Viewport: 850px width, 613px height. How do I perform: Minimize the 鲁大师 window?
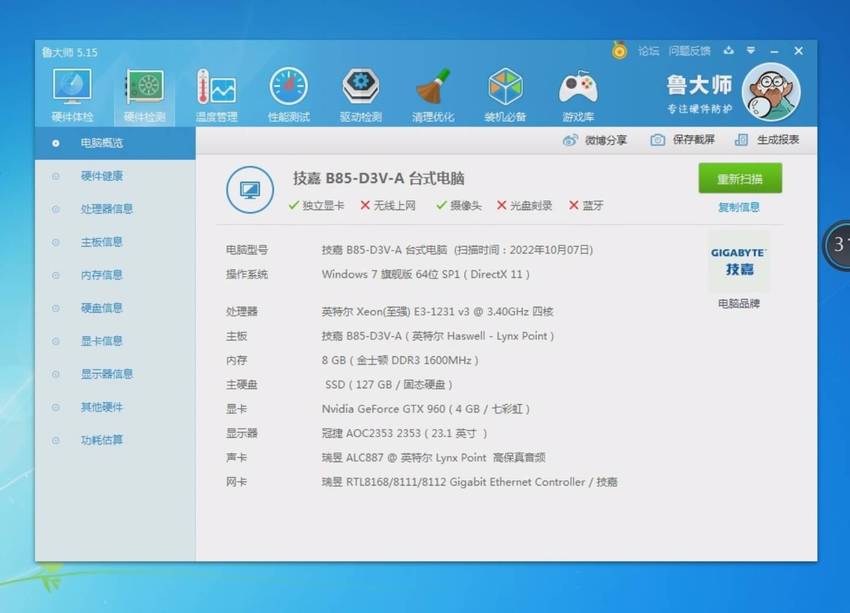tap(774, 51)
